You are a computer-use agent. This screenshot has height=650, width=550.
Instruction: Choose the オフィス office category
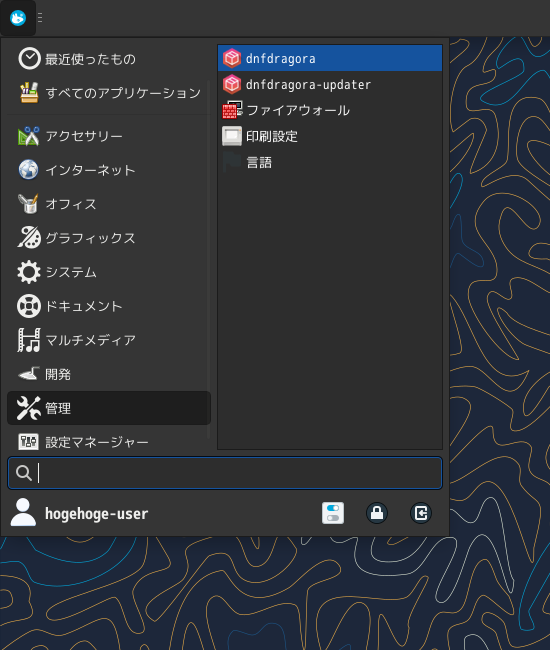tap(109, 204)
